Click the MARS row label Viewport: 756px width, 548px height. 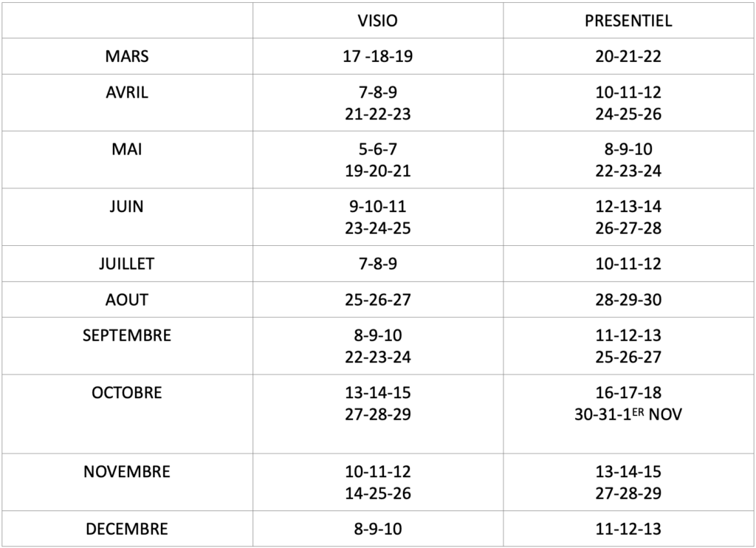[127, 56]
